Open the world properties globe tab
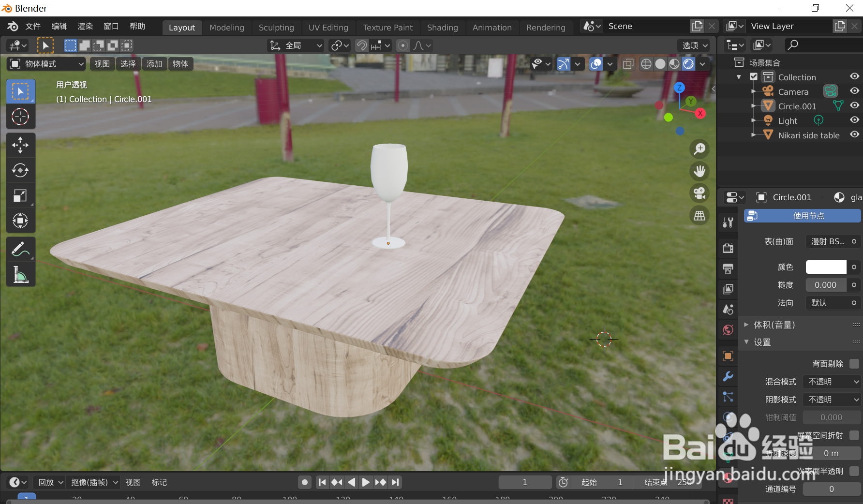Image resolution: width=863 pixels, height=504 pixels. pos(728,329)
